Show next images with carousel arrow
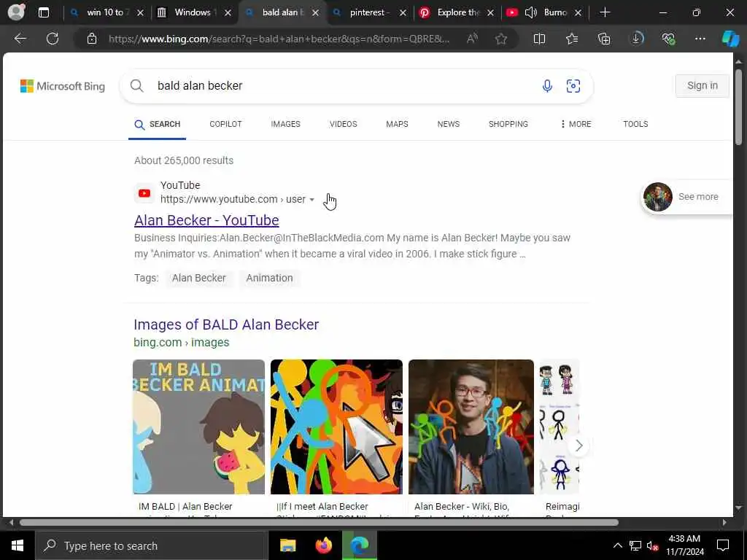This screenshot has height=560, width=747. (578, 446)
